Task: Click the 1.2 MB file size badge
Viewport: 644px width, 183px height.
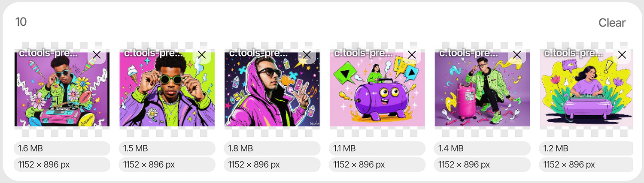Action: coord(586,148)
